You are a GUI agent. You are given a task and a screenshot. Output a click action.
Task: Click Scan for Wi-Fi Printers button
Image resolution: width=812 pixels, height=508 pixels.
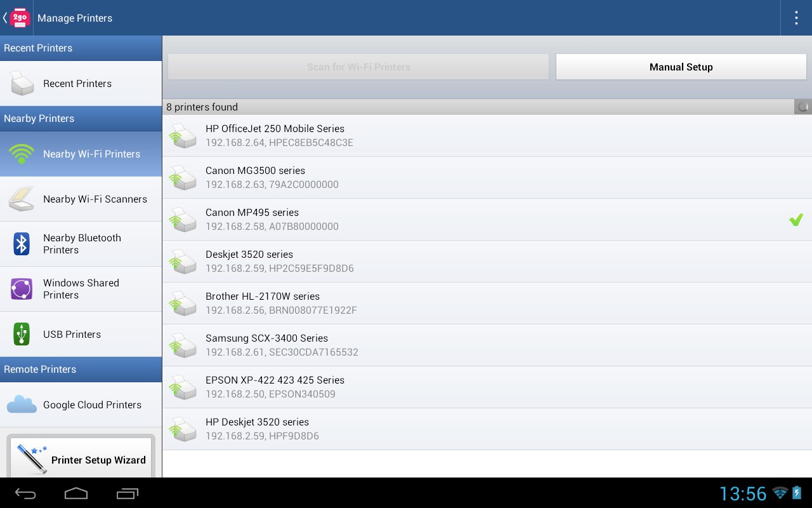(x=358, y=67)
